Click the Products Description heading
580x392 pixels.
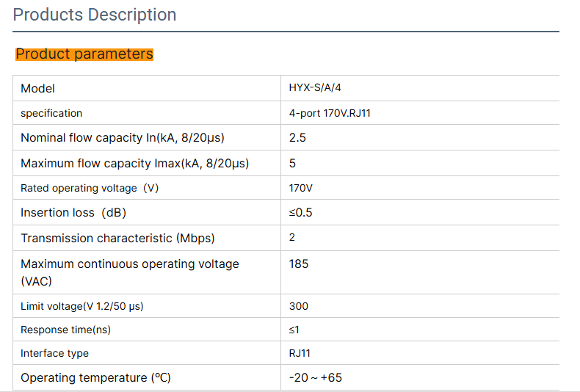coord(95,15)
